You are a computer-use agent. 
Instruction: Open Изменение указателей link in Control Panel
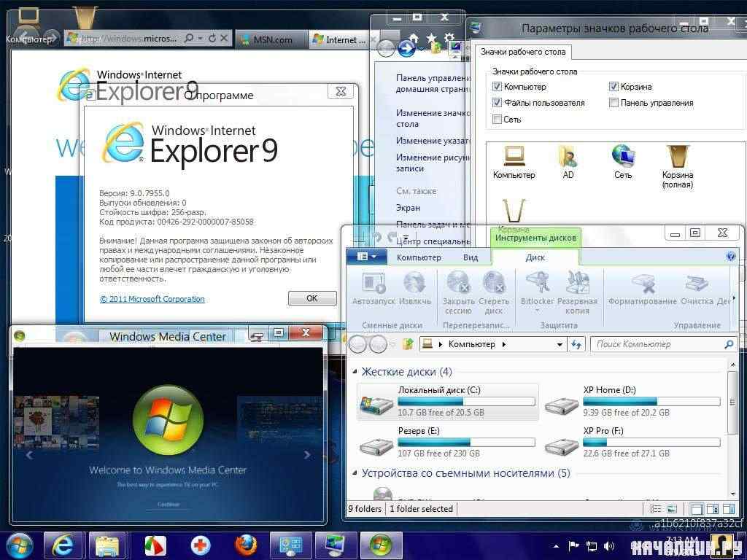433,141
